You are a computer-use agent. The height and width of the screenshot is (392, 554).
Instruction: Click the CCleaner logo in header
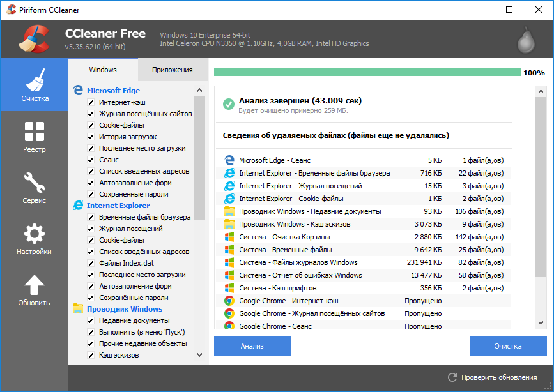pyautogui.click(x=34, y=39)
